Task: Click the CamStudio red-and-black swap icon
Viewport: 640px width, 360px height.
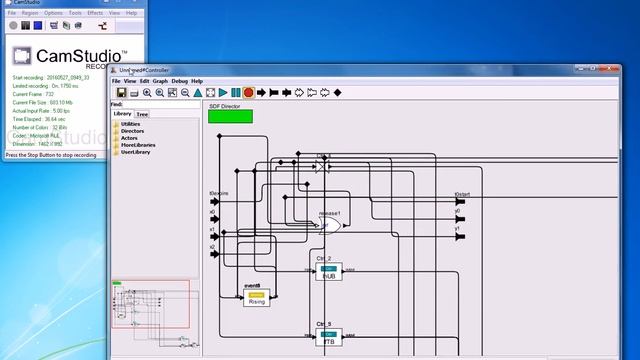Action: [102, 26]
